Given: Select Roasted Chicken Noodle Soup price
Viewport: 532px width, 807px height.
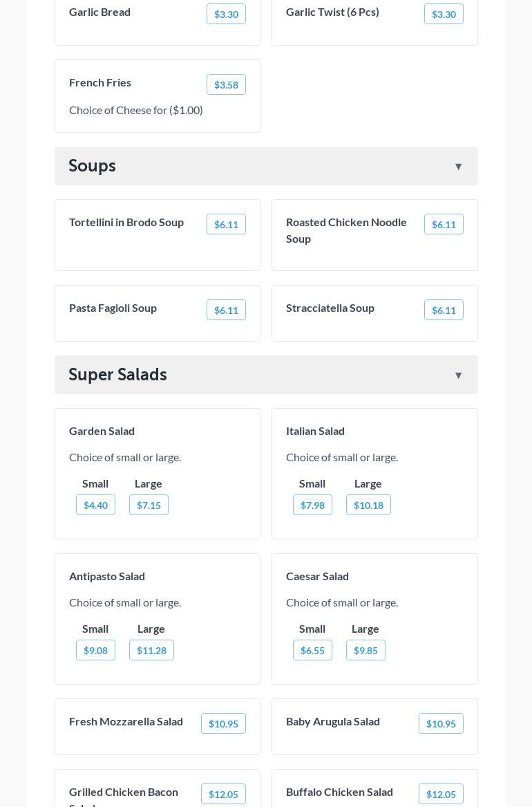Looking at the screenshot, I should [x=444, y=224].
